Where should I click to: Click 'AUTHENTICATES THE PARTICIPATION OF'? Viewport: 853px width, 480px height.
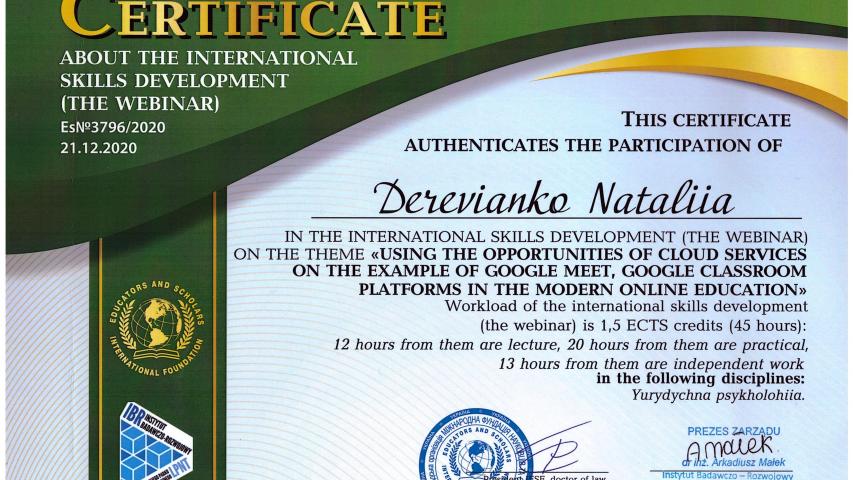[x=594, y=146]
